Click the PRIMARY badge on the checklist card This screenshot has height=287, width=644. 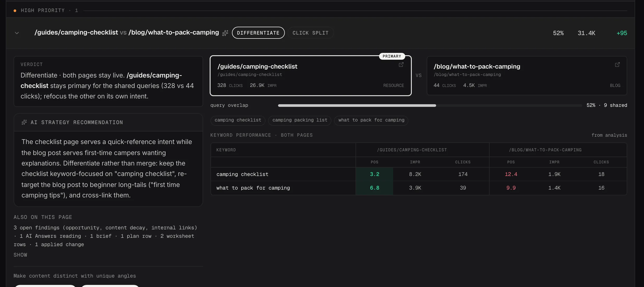point(392,56)
